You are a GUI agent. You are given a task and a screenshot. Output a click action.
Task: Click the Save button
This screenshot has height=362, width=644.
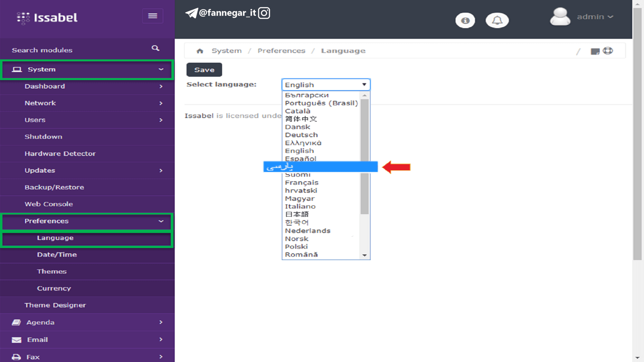tap(204, 70)
